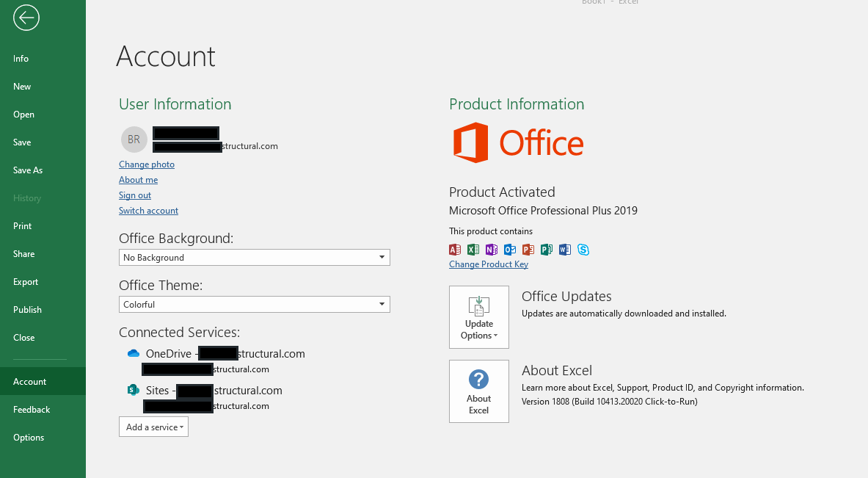Viewport: 868px width, 478px height.
Task: Click the Change Product Key link
Action: [489, 265]
